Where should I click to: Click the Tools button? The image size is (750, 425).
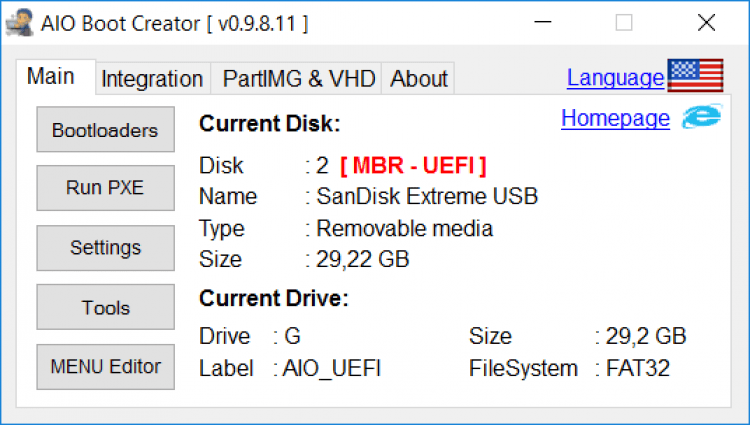pos(105,308)
